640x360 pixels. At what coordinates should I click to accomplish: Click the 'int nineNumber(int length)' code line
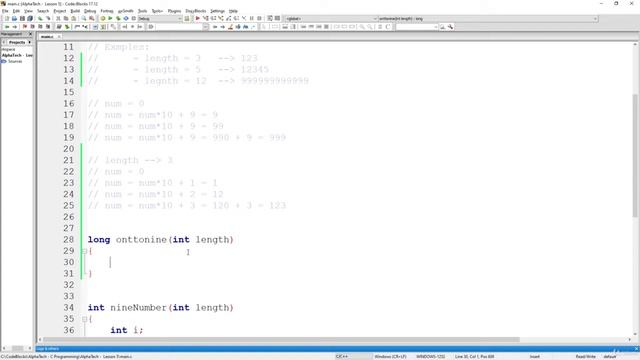pos(160,308)
